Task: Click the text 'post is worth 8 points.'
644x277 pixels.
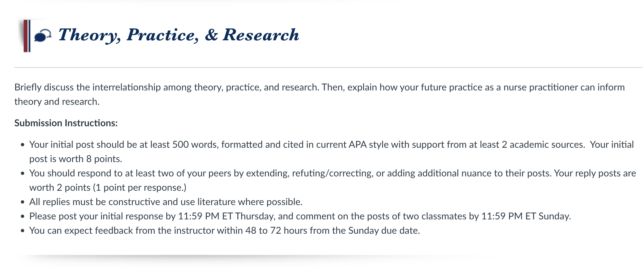Action: (76, 159)
